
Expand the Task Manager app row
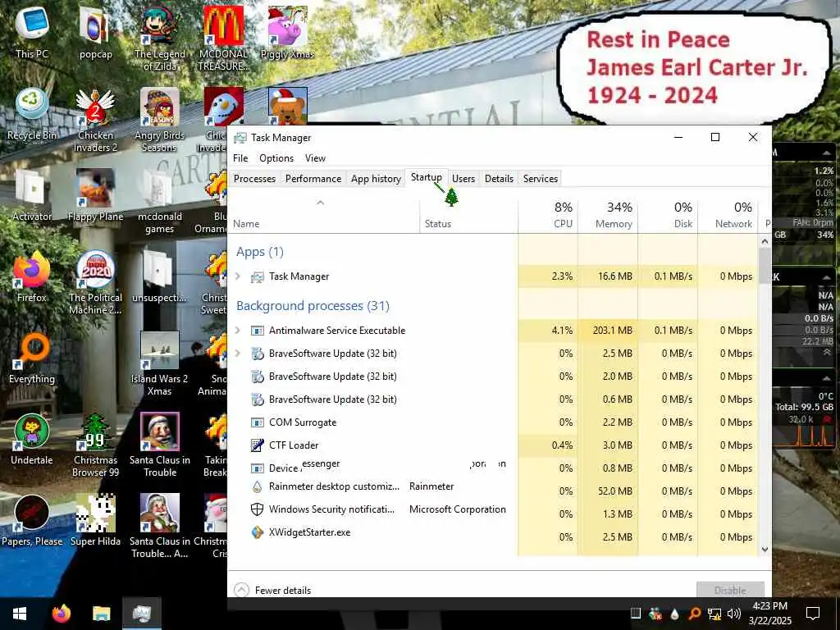tap(238, 276)
